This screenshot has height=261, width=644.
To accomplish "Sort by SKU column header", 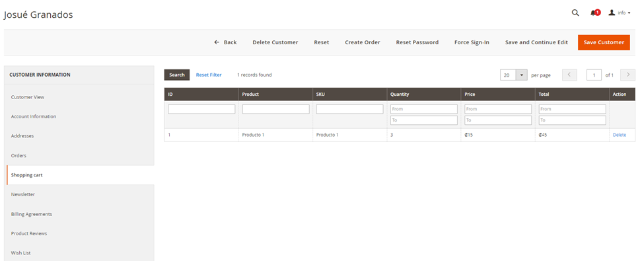I will 349,94.
